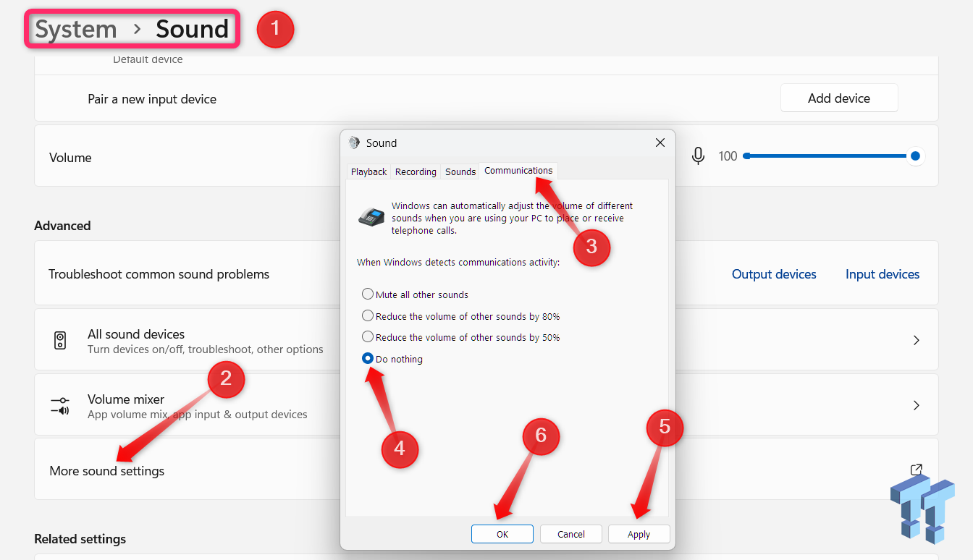Switch to the Playback tab

[x=368, y=171]
